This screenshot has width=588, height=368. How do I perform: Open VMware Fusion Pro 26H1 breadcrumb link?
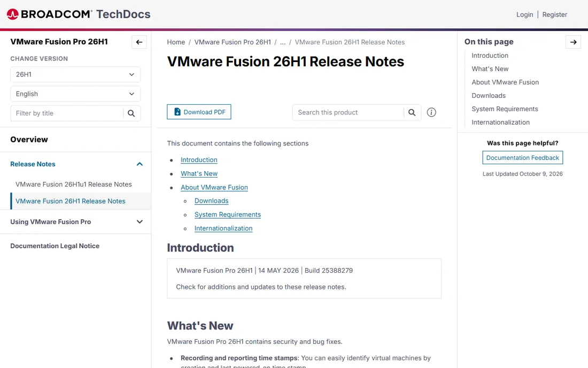pos(233,42)
